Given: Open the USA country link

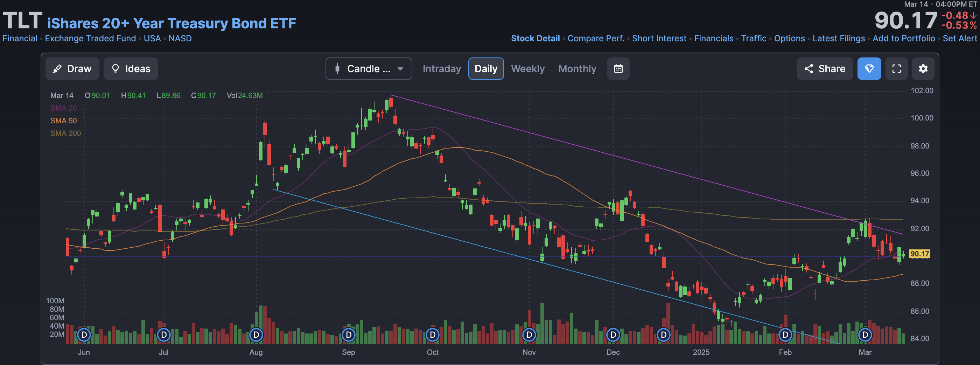Looking at the screenshot, I should [x=152, y=39].
